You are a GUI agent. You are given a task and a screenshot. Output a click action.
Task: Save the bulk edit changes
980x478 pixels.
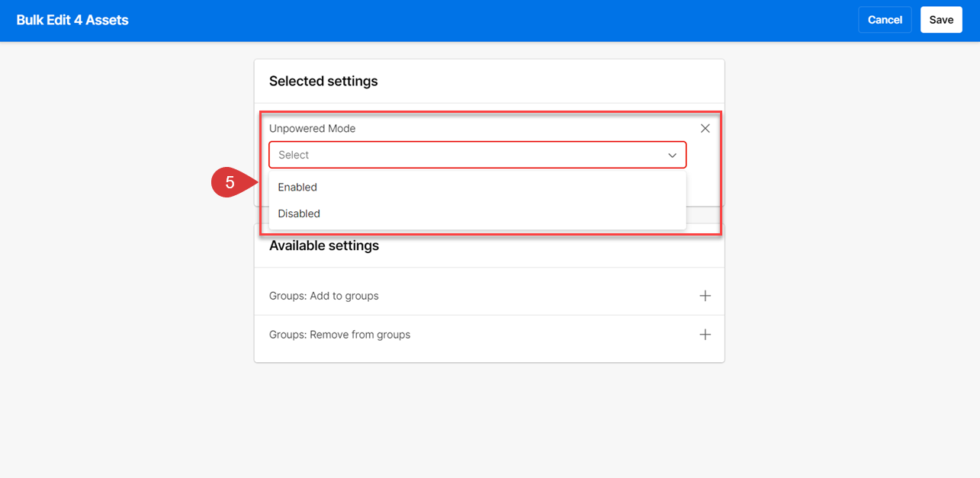[941, 20]
